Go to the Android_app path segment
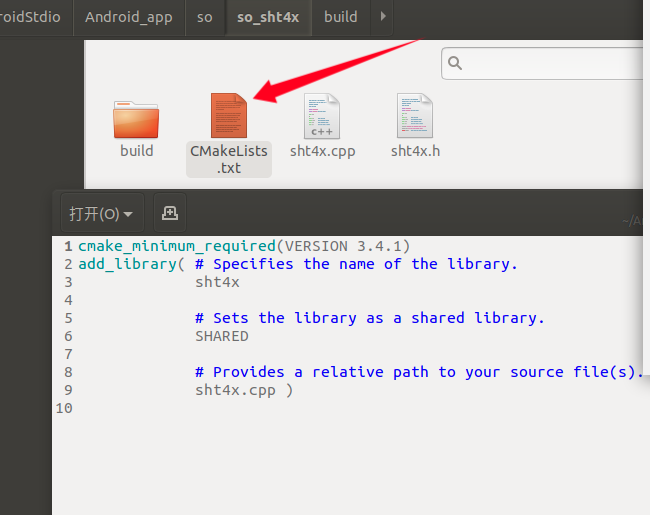This screenshot has width=650, height=515. point(128,17)
